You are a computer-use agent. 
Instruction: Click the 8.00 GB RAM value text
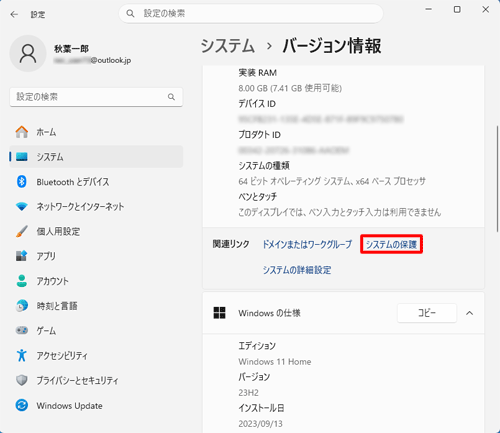[290, 88]
